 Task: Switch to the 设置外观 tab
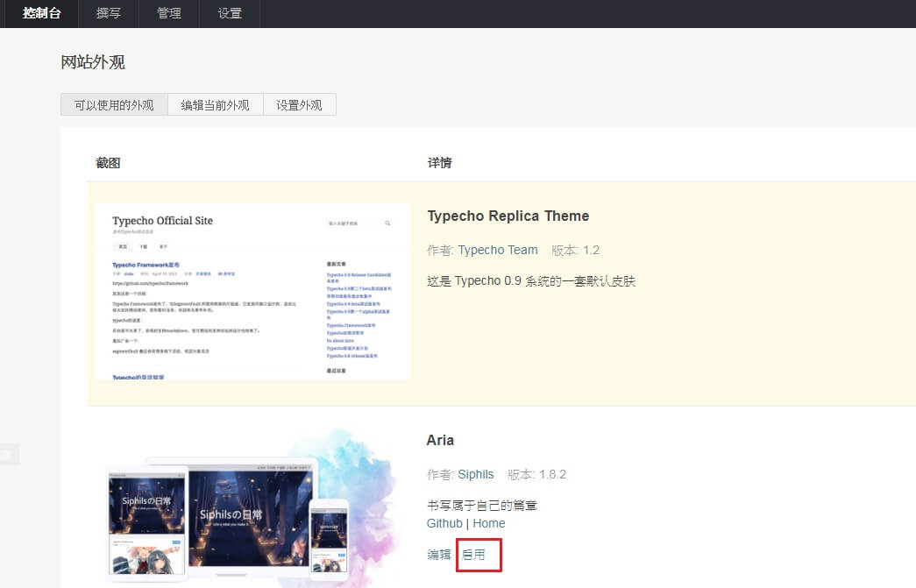(x=299, y=103)
